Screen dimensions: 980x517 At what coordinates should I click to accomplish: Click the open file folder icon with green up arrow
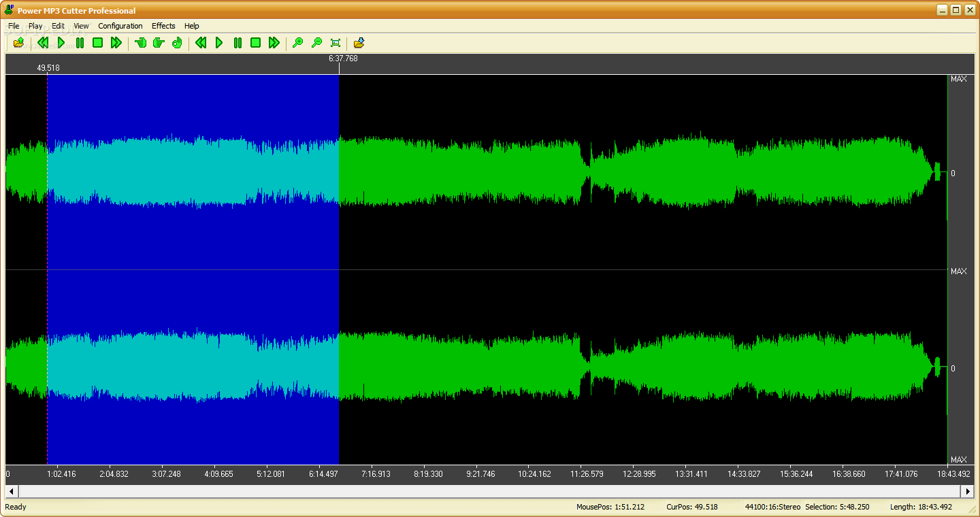18,43
